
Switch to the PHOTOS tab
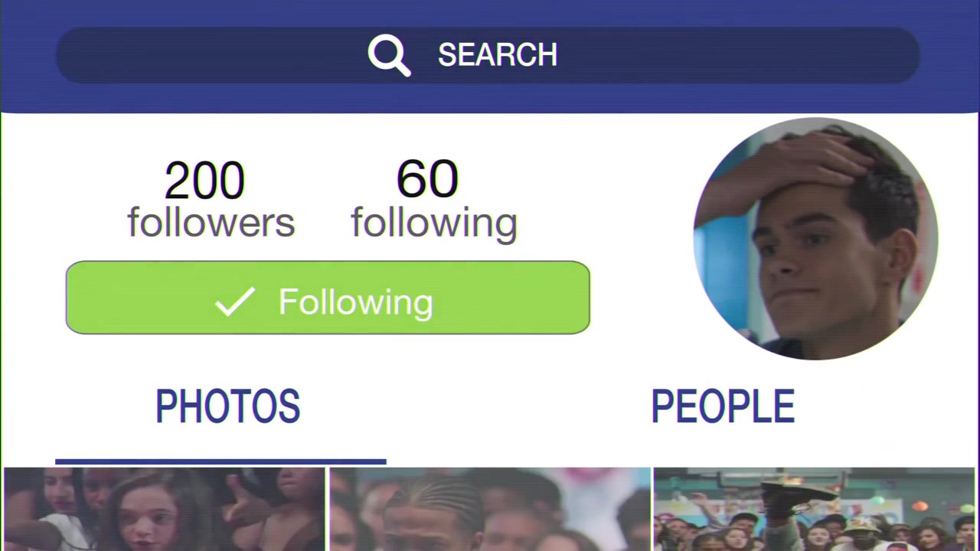[x=227, y=406]
